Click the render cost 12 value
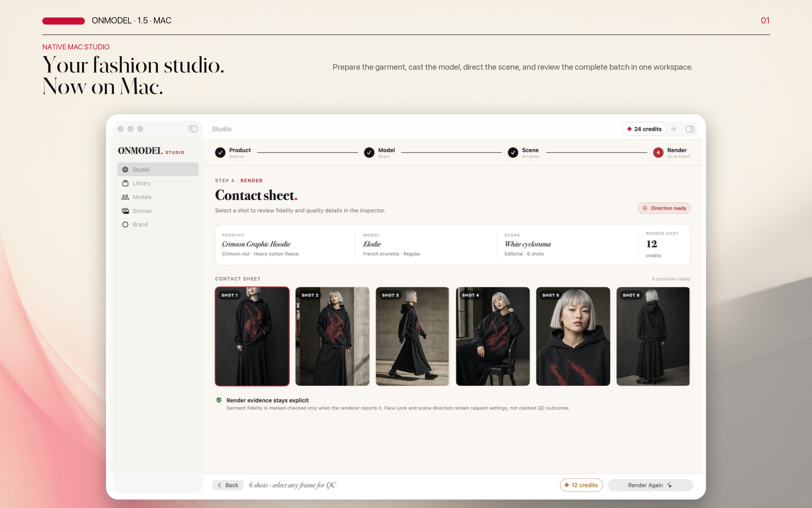Viewport: 812px width, 508px height. click(x=652, y=244)
